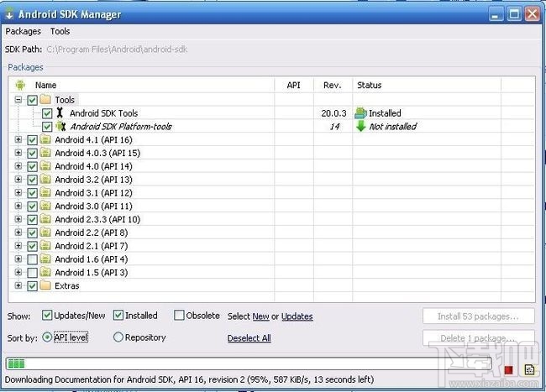Viewport: 546px width, 392px height.
Task: Click Install 53 packages button
Action: [479, 316]
